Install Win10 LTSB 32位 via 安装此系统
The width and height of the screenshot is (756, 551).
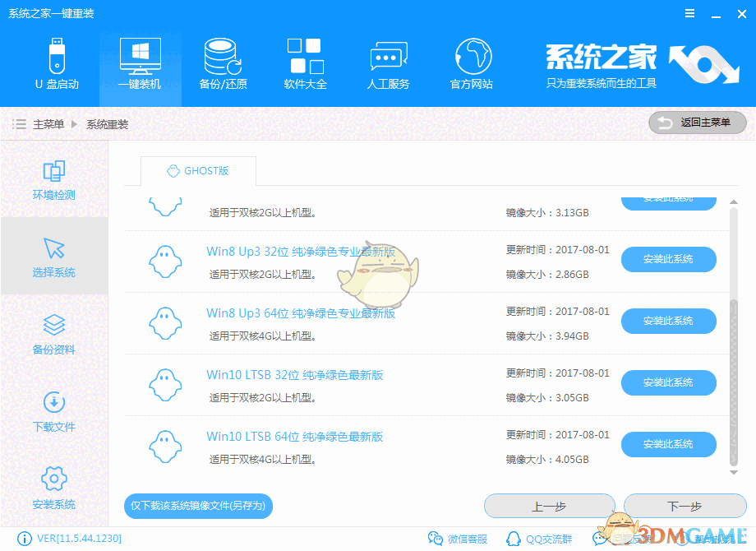point(669,382)
